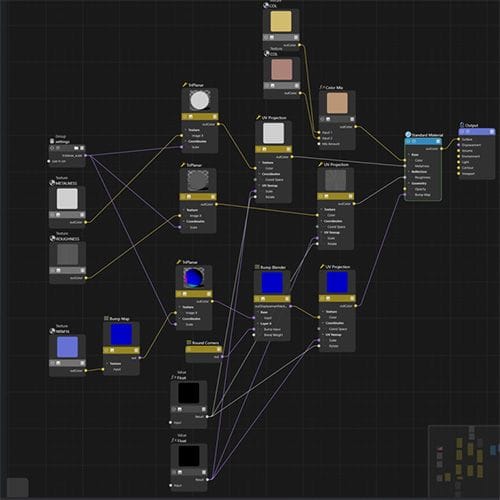Click the Bump Blender node icon
This screenshot has height=500, width=500.
[257, 267]
